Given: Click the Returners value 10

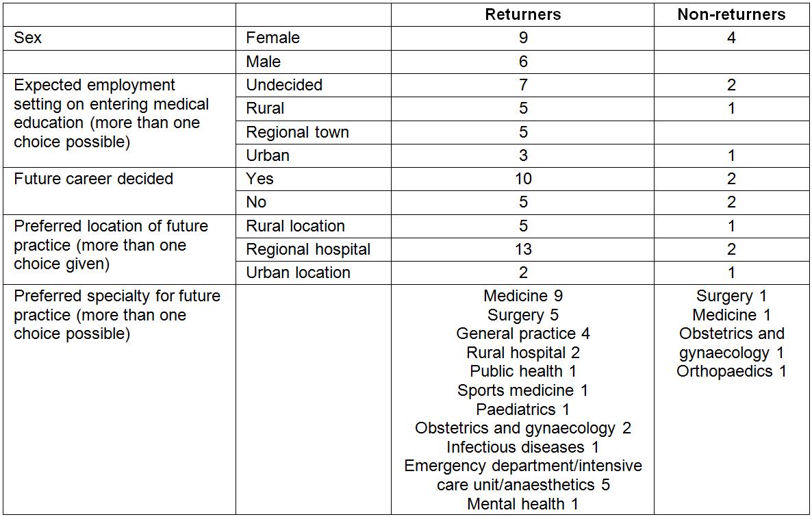Looking at the screenshot, I should (x=523, y=179).
